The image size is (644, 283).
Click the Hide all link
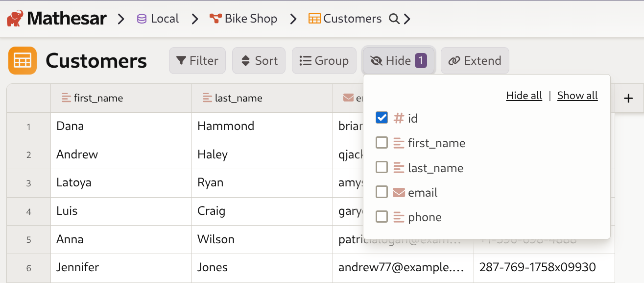524,95
